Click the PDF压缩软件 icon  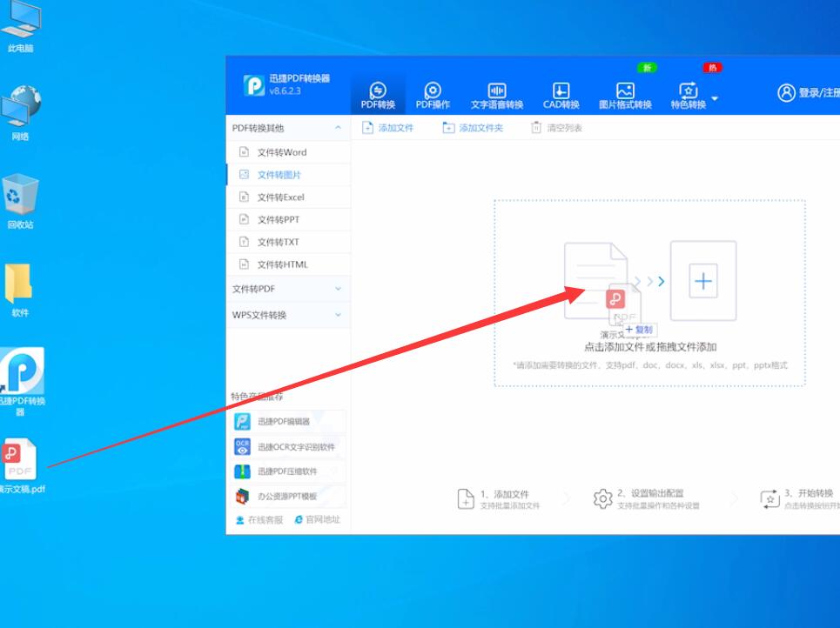(x=242, y=471)
